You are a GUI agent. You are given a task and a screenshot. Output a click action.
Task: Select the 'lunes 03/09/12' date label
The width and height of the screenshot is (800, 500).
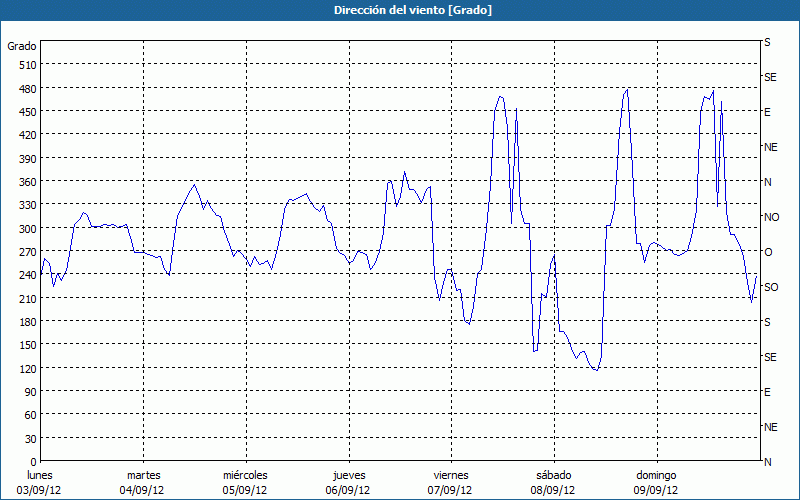(40, 482)
